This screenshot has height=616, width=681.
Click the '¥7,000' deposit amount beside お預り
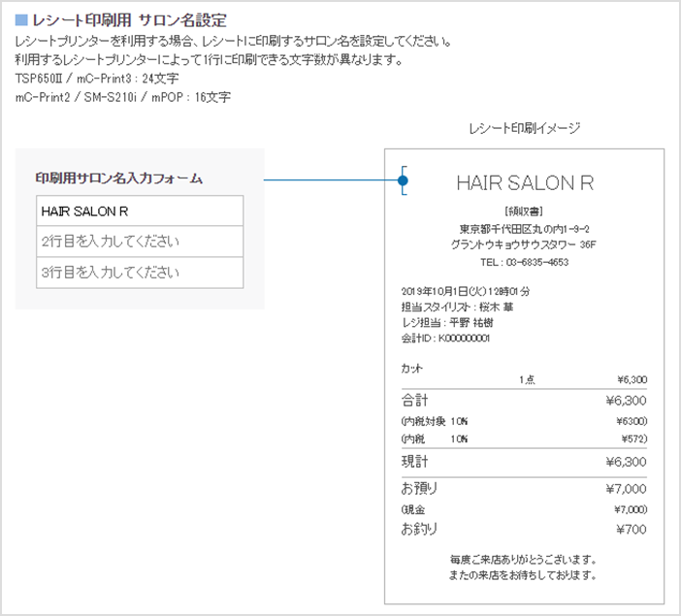[x=627, y=489]
